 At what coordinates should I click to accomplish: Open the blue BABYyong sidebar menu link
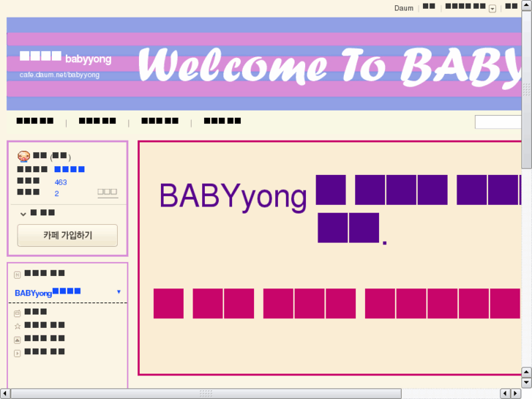48,292
